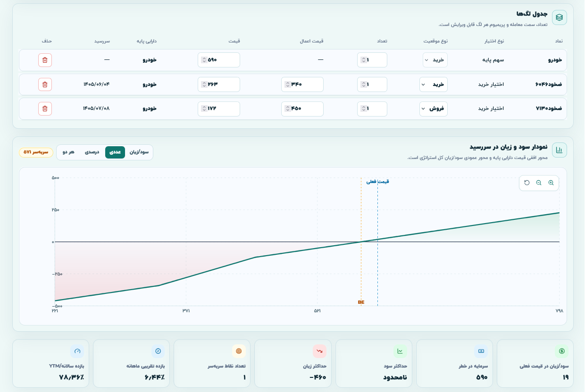The image size is (585, 392).
Task: Open the فروش position dropdown for ضخود۷۱۳۰
Action: pyautogui.click(x=434, y=108)
